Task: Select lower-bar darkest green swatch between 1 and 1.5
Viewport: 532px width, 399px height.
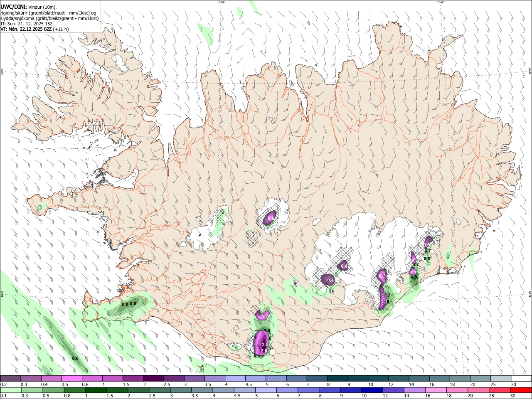Action: (x=96, y=390)
